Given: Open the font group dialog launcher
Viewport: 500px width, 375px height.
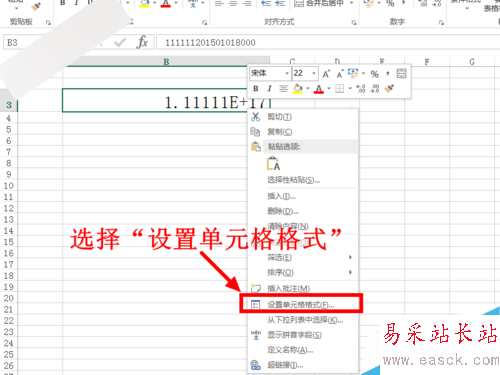Looking at the screenshot, I should pos(204,22).
